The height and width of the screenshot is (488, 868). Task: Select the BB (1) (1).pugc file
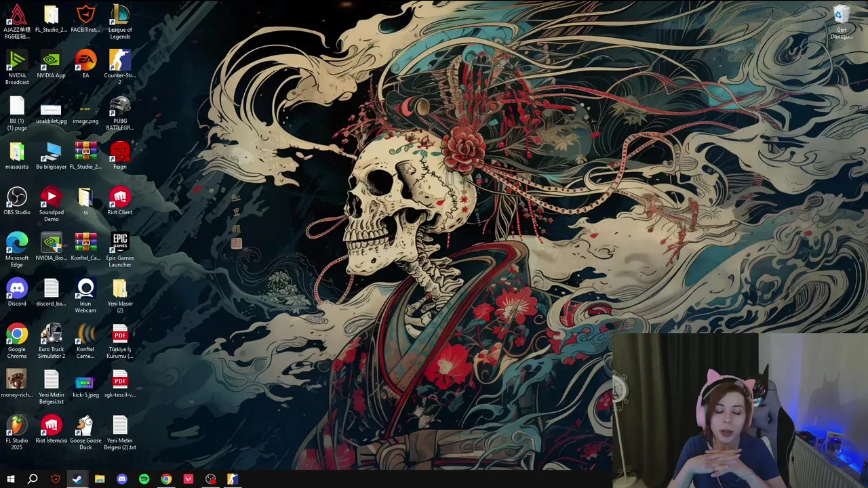(17, 113)
